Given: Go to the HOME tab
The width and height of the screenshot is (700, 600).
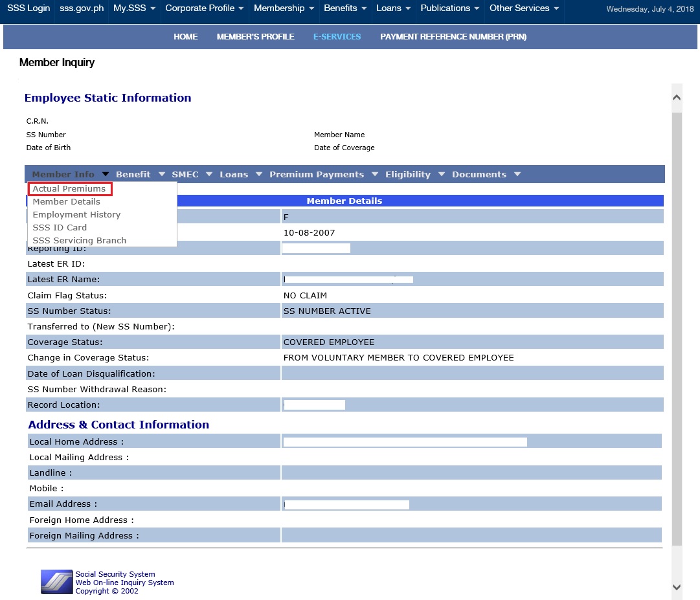Looking at the screenshot, I should [186, 37].
